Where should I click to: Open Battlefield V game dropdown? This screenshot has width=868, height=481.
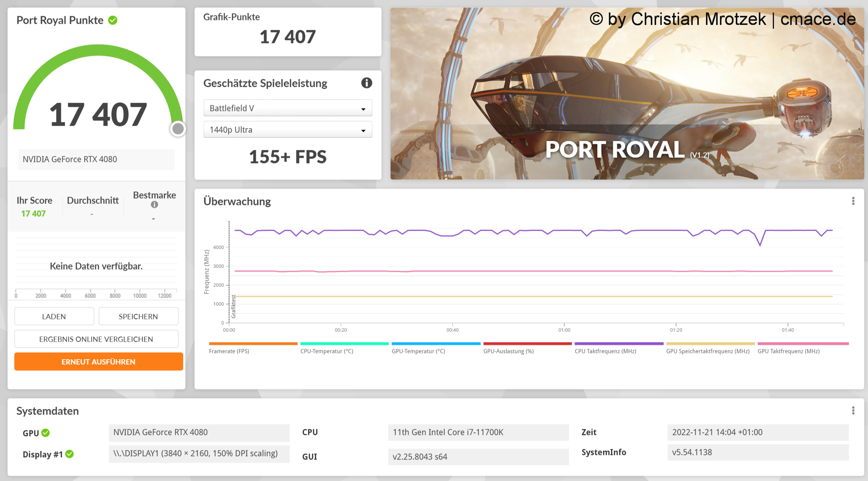pyautogui.click(x=287, y=108)
